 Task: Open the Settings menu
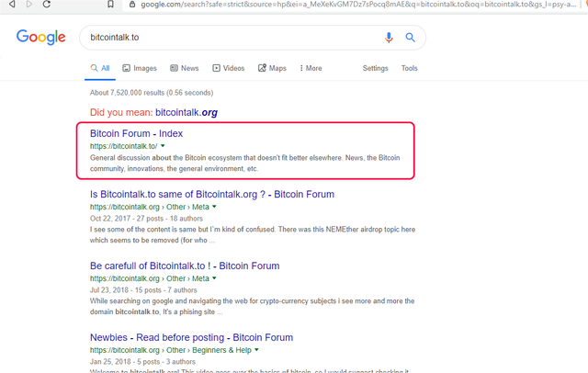coord(375,68)
